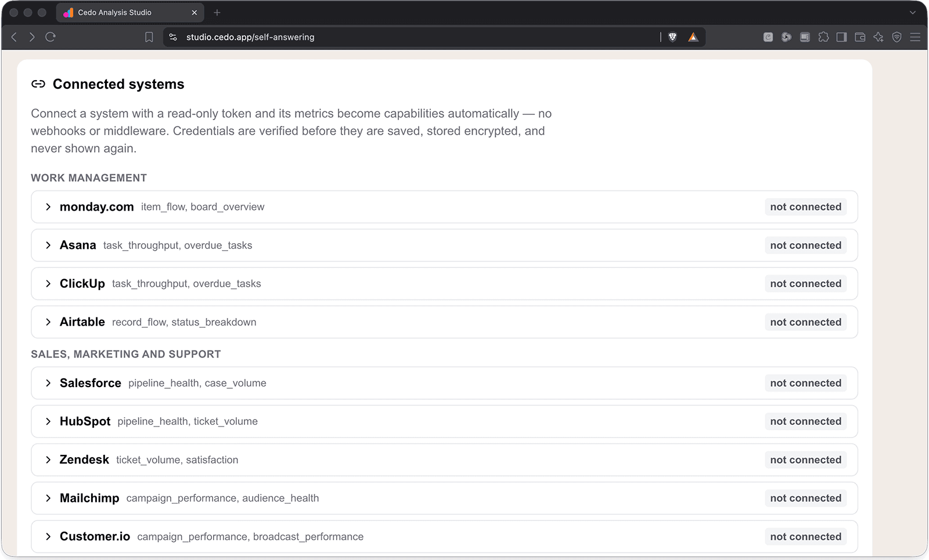Viewport: 929px width, 560px height.
Task: Click Airtable 'not connected' badge
Action: [x=805, y=322]
